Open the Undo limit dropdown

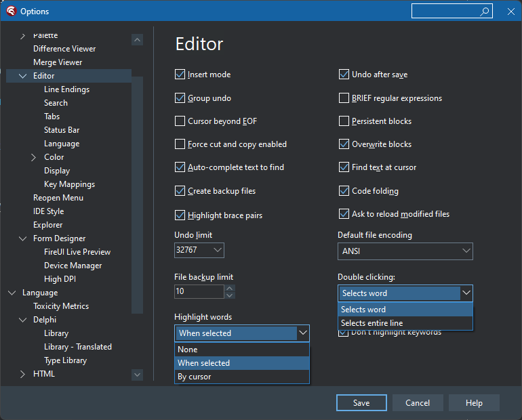pyautogui.click(x=218, y=250)
